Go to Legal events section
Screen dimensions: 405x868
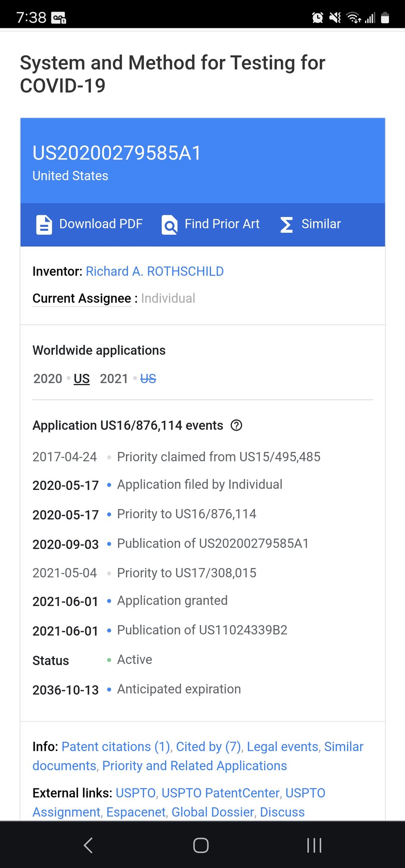click(x=282, y=746)
